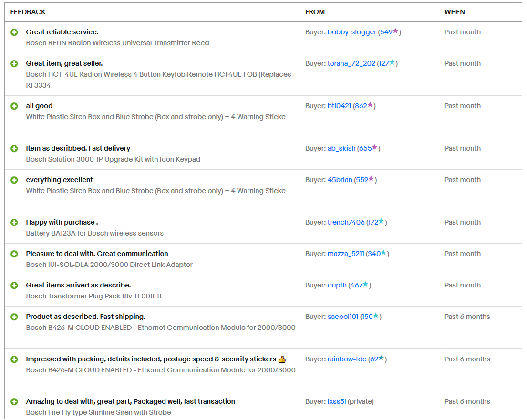Click positive feedback icon for 'Great reliable service.'
Image resolution: width=527 pixels, height=420 pixels.
tap(14, 32)
